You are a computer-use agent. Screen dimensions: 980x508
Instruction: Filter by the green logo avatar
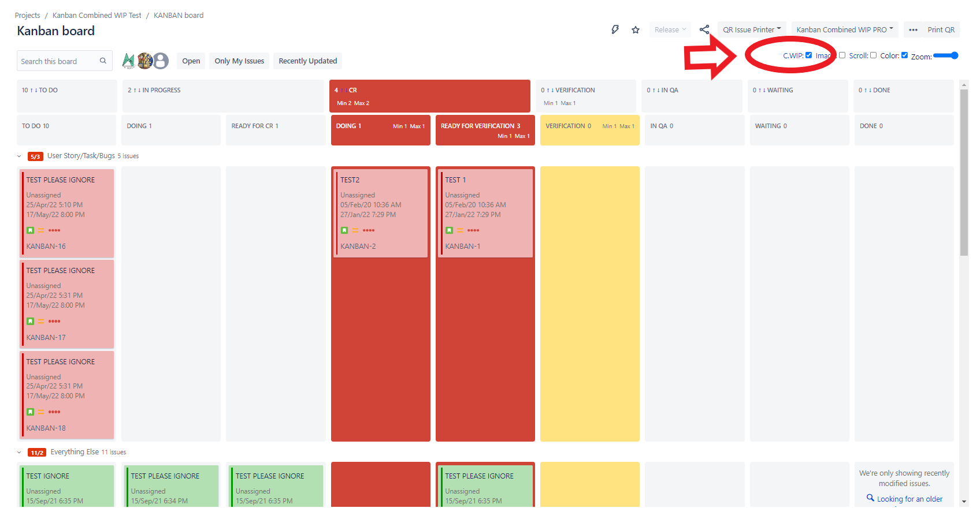click(129, 61)
